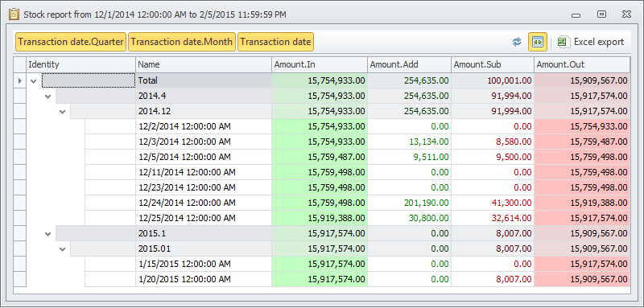Click the 15,759,487.00 Amount.Out cell

point(582,142)
